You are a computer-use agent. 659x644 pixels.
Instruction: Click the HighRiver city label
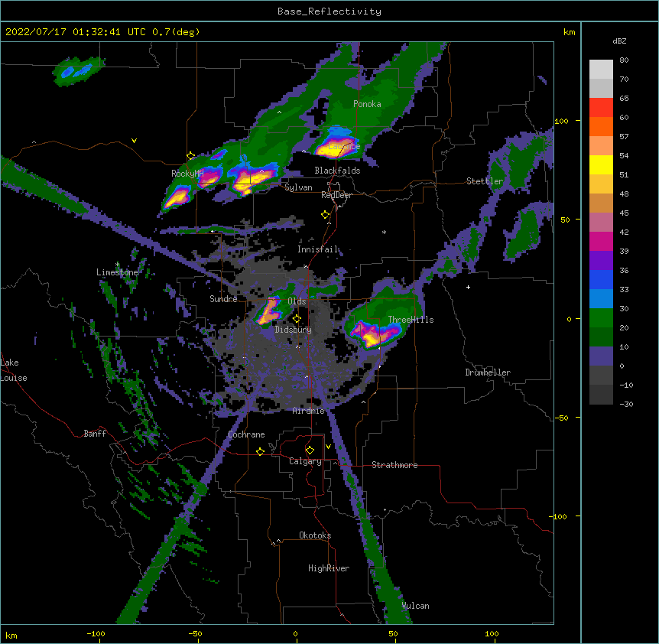[329, 568]
